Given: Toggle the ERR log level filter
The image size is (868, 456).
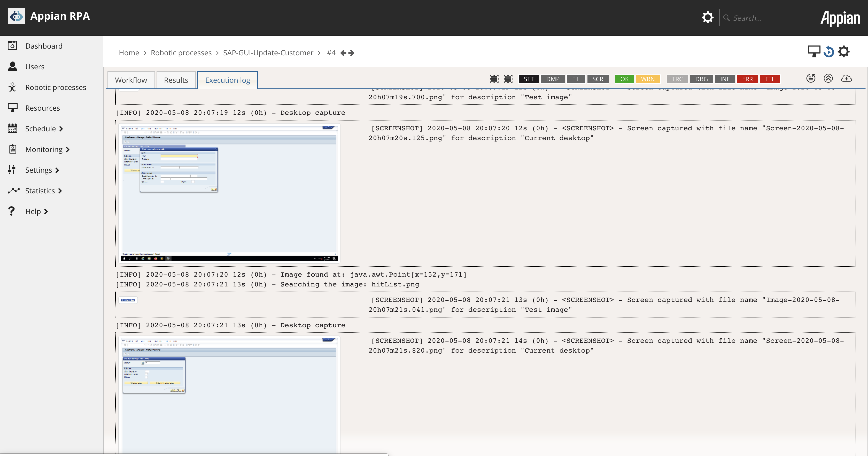Looking at the screenshot, I should coord(747,79).
